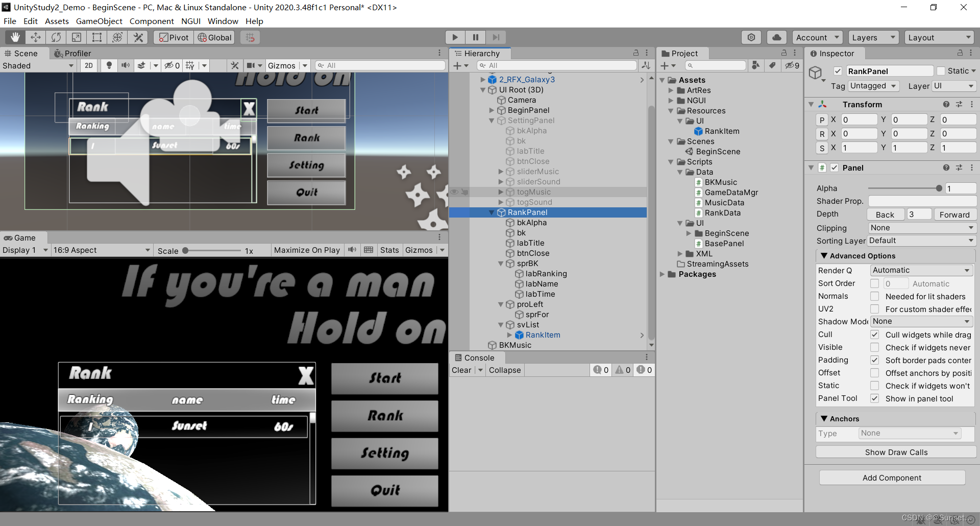Select the Rect Transform tool
Image resolution: width=980 pixels, height=526 pixels.
coord(97,37)
